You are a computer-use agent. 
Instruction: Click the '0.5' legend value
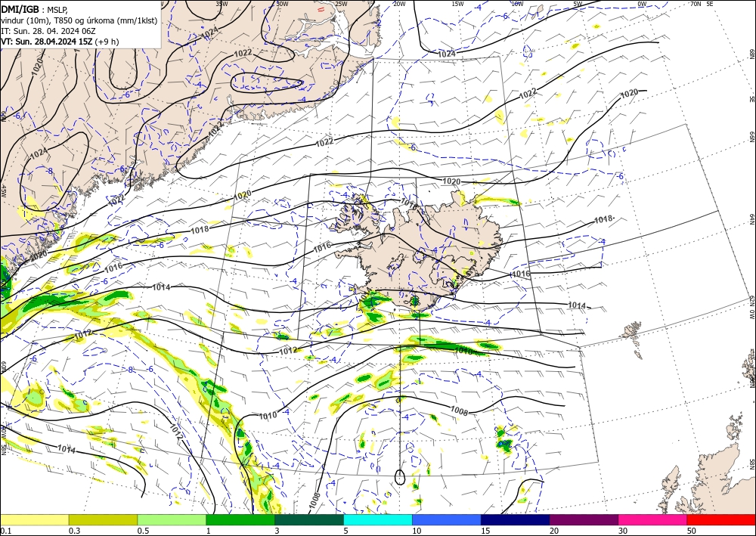click(143, 531)
